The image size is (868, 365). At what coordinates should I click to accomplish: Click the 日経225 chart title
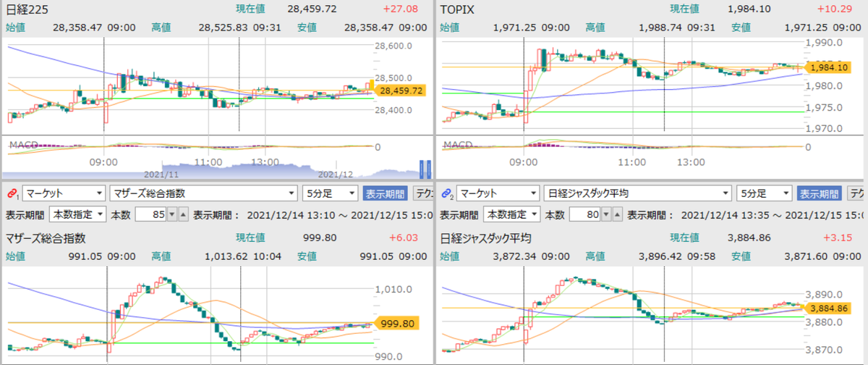pyautogui.click(x=27, y=9)
